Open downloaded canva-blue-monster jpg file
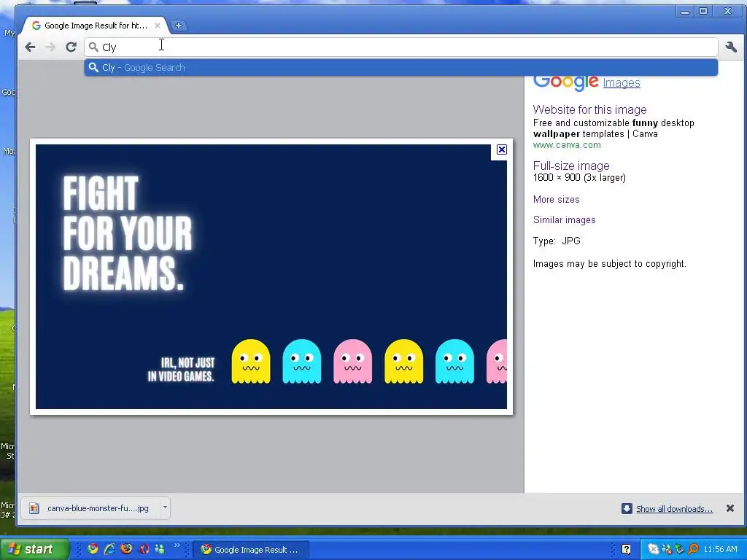This screenshot has width=747, height=560. pyautogui.click(x=90, y=508)
